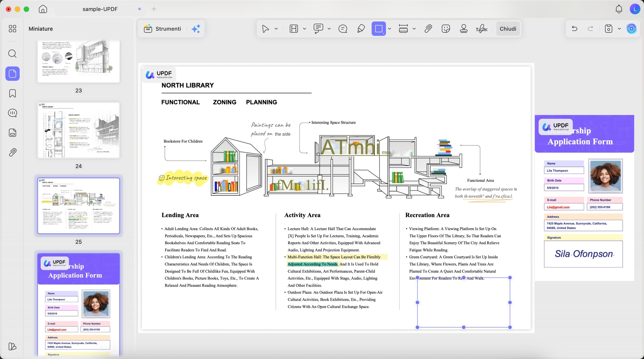644x359 pixels.
Task: Expand the rectangle shape options arrow
Action: 389,29
